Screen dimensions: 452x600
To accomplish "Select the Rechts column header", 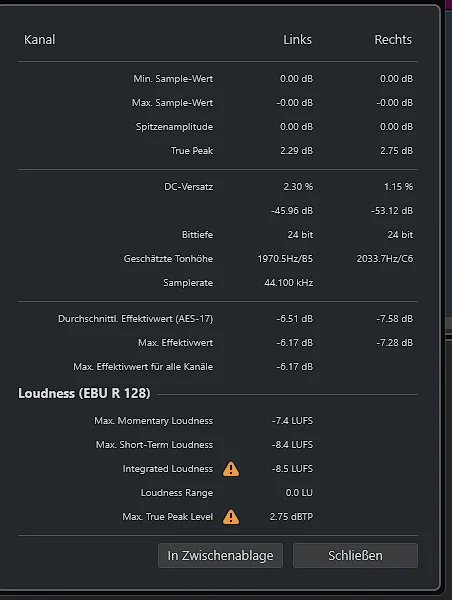I will (393, 39).
